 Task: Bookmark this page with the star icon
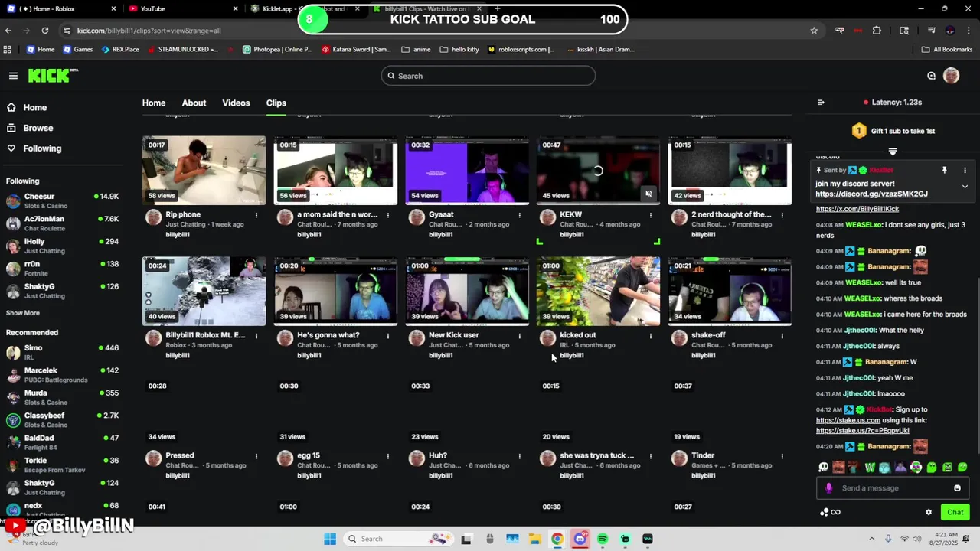click(x=814, y=31)
